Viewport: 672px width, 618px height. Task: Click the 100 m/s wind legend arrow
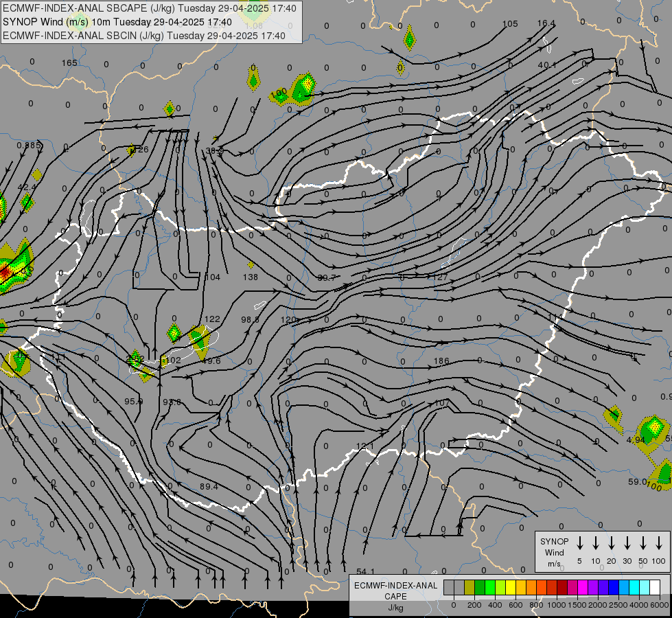[659, 543]
